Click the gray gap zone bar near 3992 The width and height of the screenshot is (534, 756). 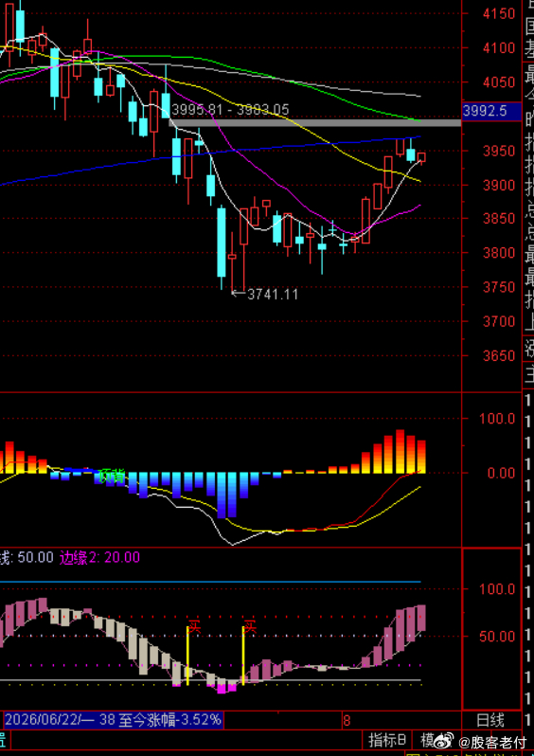click(314, 123)
